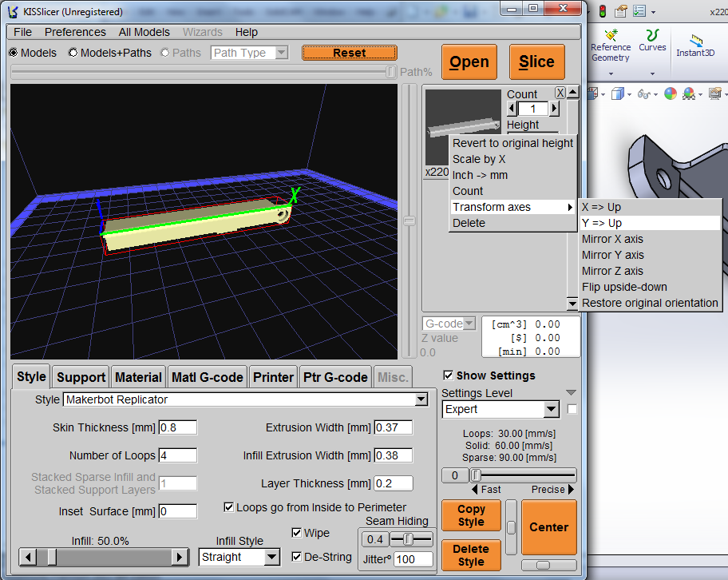Click the Center button
The image size is (728, 580).
[548, 527]
